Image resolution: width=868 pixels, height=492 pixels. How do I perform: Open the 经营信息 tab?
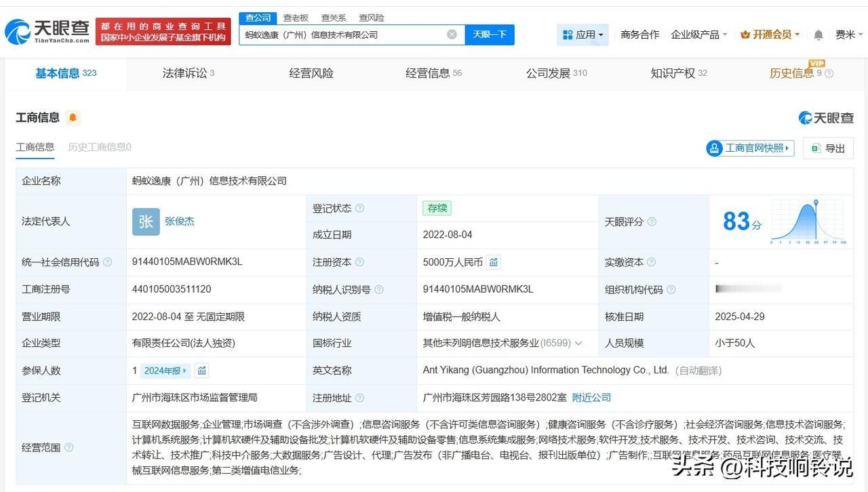[x=433, y=73]
